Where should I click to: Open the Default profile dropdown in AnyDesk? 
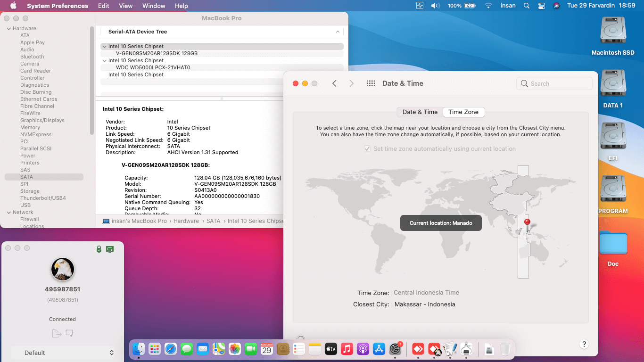[x=63, y=353]
